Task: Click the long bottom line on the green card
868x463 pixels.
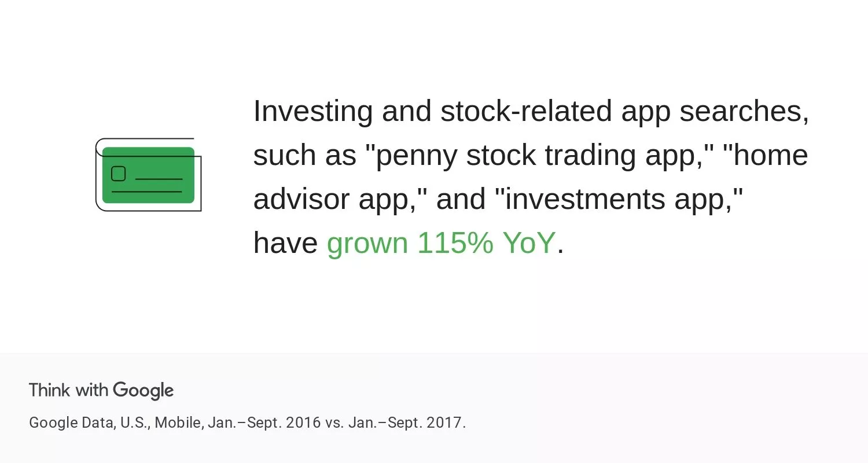Action: pyautogui.click(x=146, y=192)
